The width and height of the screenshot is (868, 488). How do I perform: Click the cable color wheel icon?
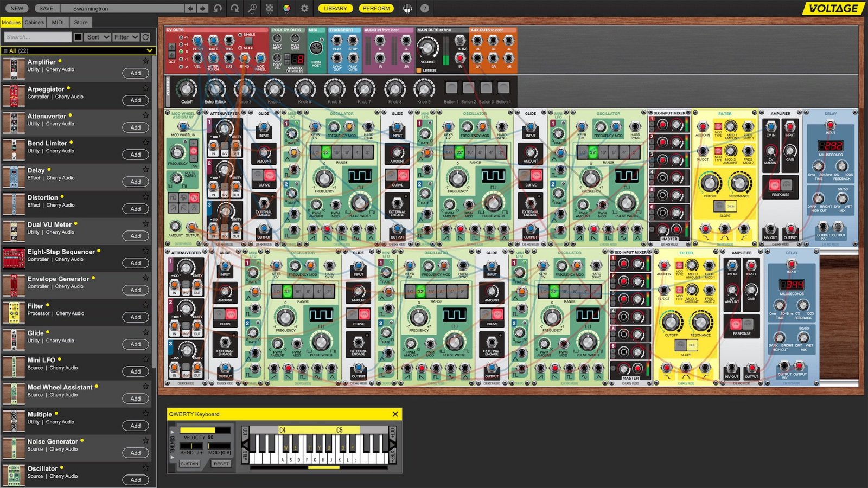(x=286, y=9)
